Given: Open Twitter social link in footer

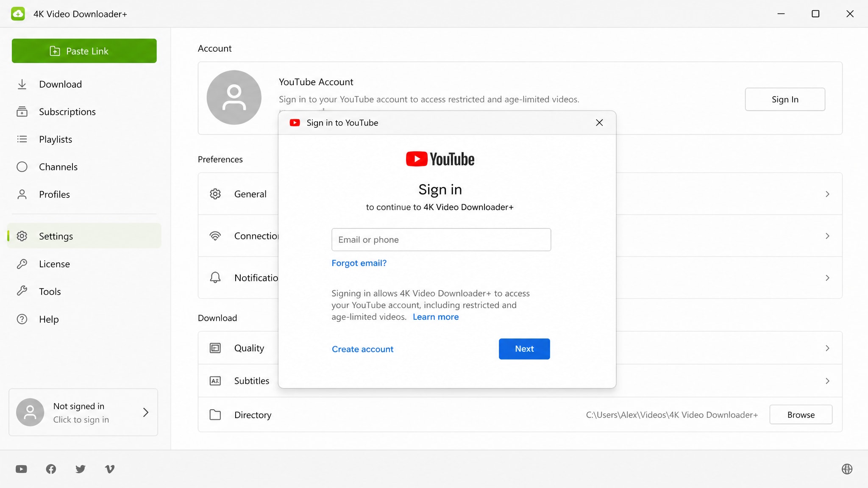Looking at the screenshot, I should point(81,469).
